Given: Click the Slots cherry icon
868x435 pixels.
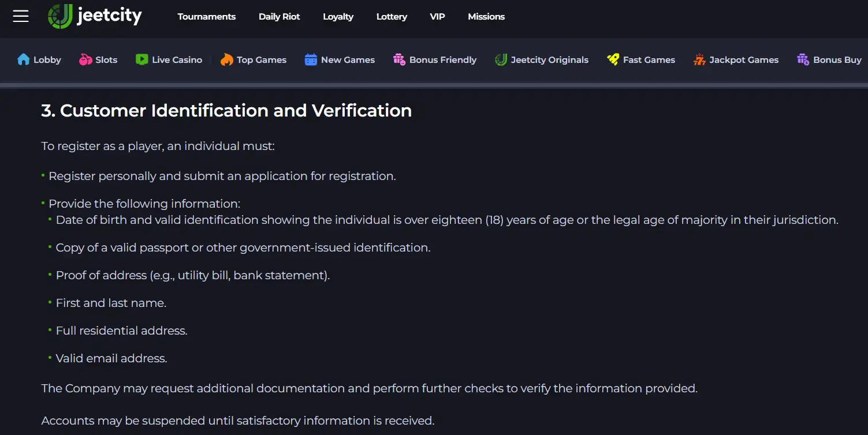Looking at the screenshot, I should [85, 59].
